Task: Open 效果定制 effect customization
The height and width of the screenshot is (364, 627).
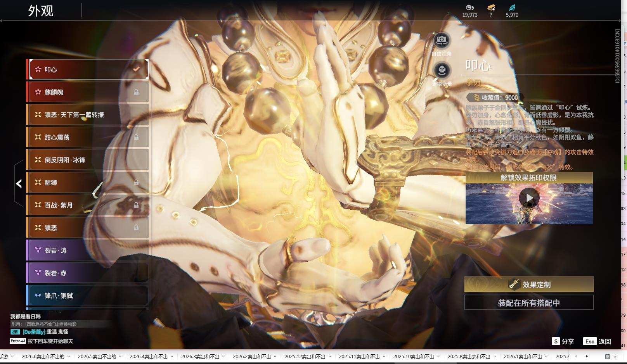Action: (x=529, y=285)
